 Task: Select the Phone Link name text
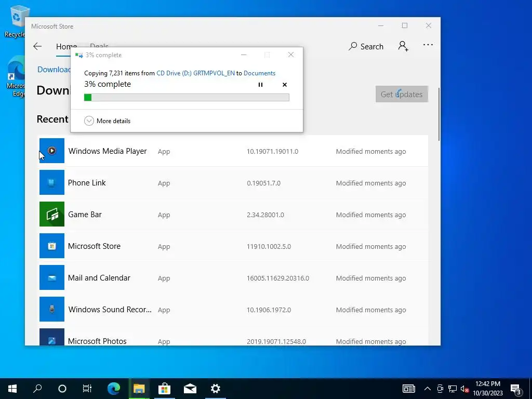87,183
